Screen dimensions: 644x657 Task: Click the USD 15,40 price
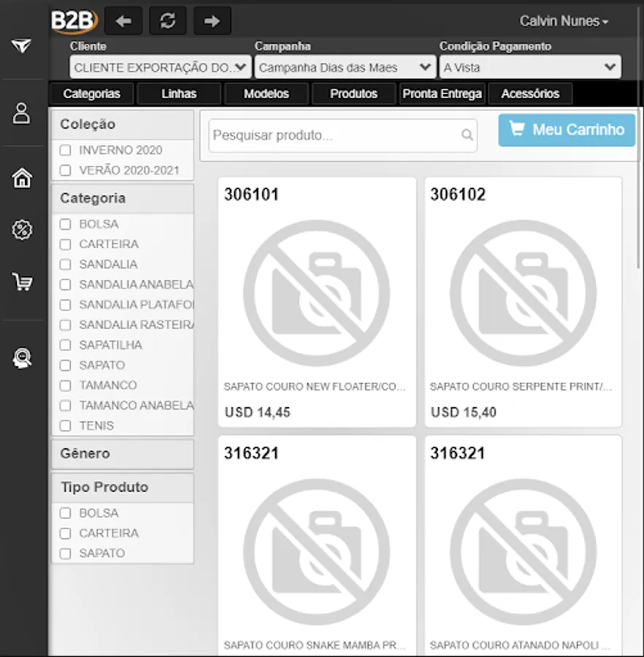(464, 412)
